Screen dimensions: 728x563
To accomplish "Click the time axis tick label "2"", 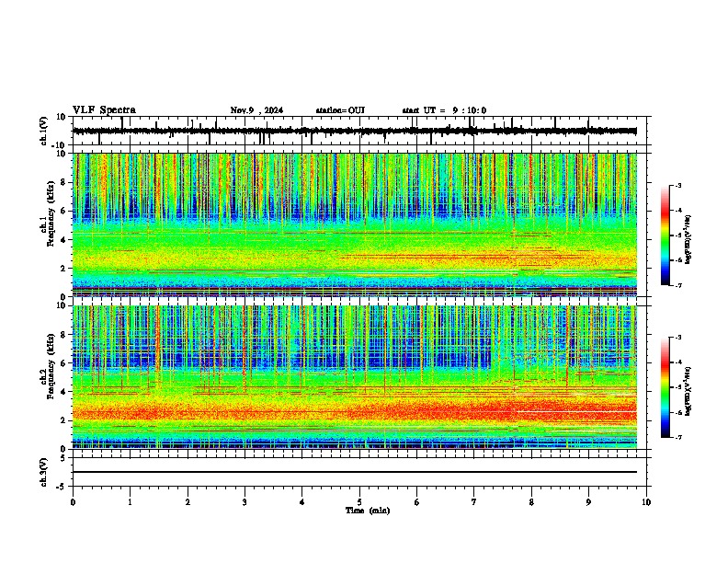I will click(x=188, y=502).
